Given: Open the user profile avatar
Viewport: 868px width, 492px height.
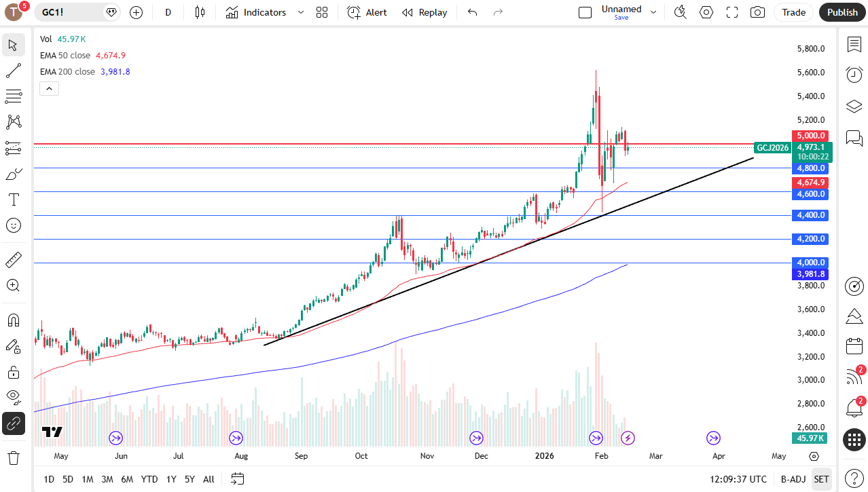Looking at the screenshot, I should [14, 12].
